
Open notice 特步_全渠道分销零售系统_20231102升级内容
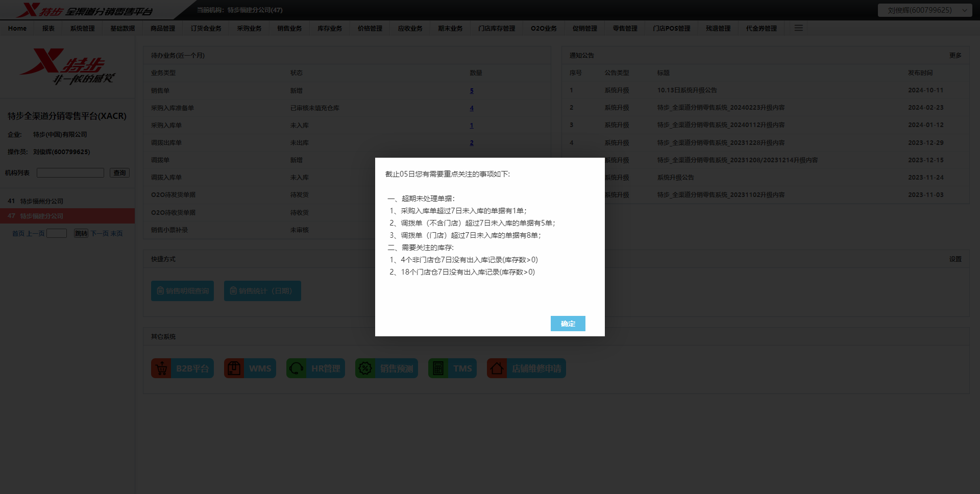click(721, 195)
